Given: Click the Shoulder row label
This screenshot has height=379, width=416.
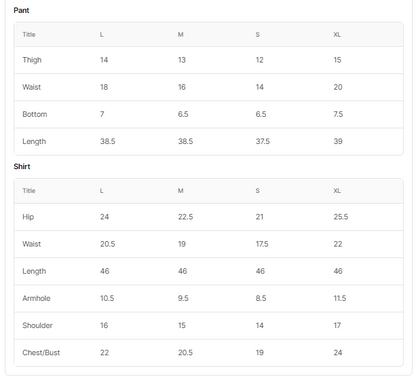Looking at the screenshot, I should pyautogui.click(x=37, y=325).
